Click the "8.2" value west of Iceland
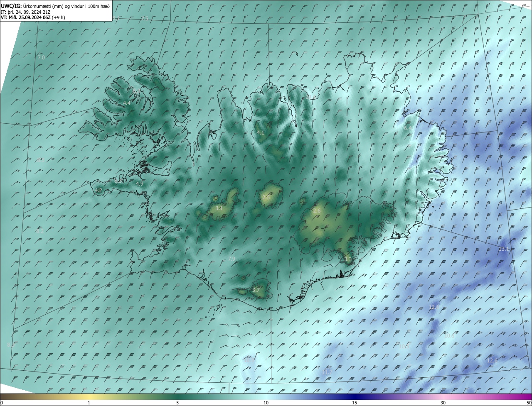The height and width of the screenshot is (406, 532). pos(40,231)
